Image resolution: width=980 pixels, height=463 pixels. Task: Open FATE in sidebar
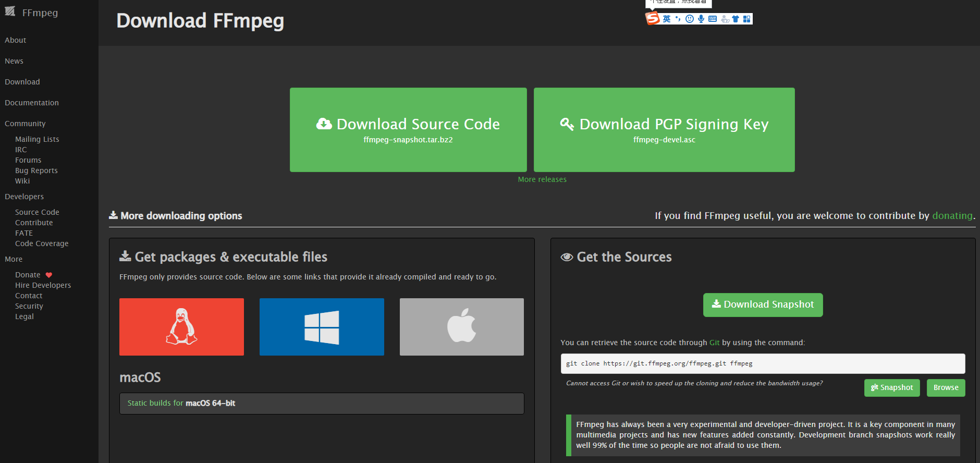(x=24, y=233)
